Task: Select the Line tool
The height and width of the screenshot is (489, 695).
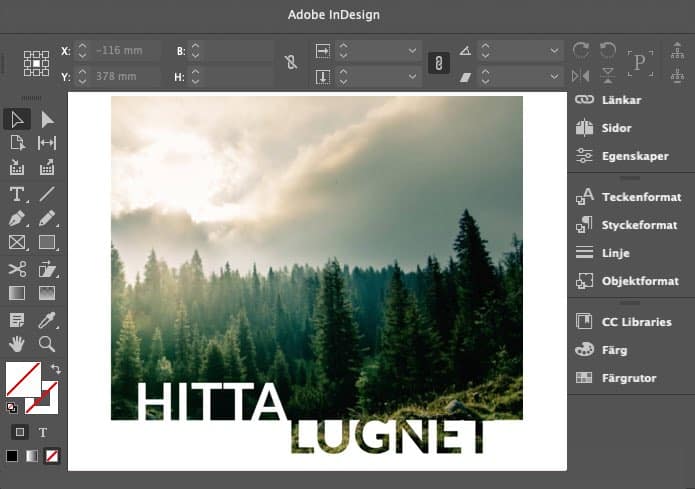Action: (x=47, y=194)
